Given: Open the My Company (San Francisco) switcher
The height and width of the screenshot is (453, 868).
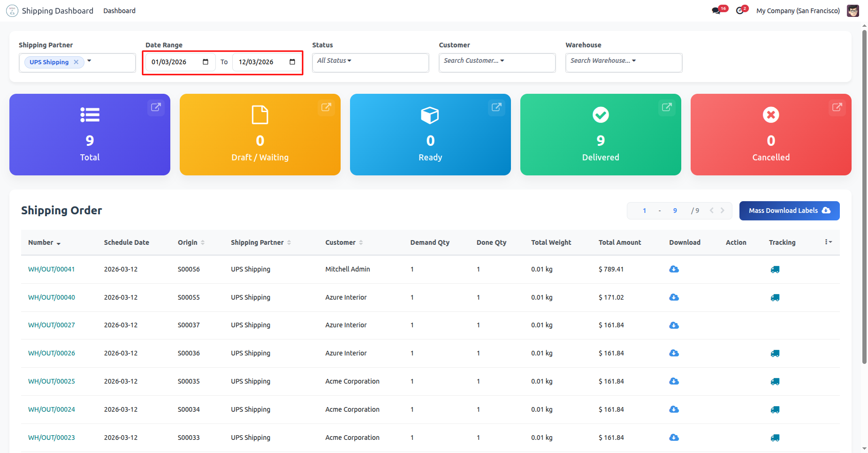Looking at the screenshot, I should pyautogui.click(x=798, y=11).
